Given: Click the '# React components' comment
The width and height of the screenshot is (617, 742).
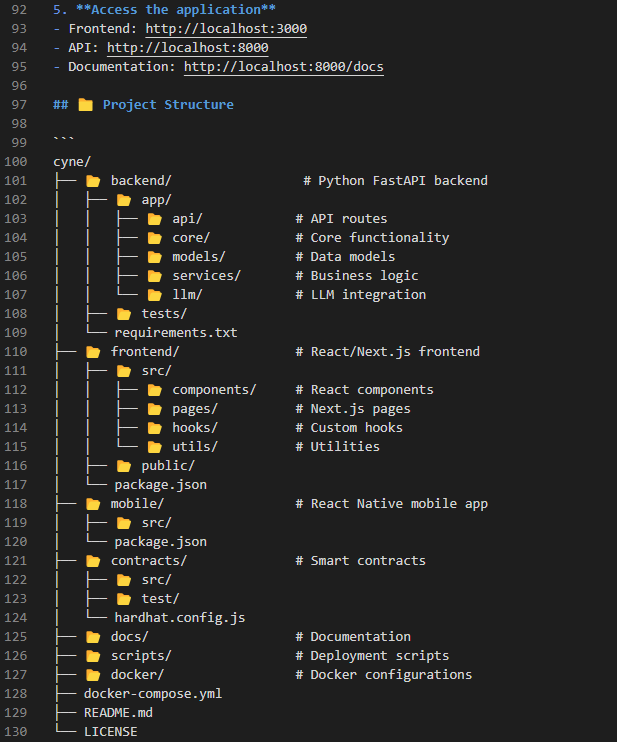Looking at the screenshot, I should click(364, 389).
